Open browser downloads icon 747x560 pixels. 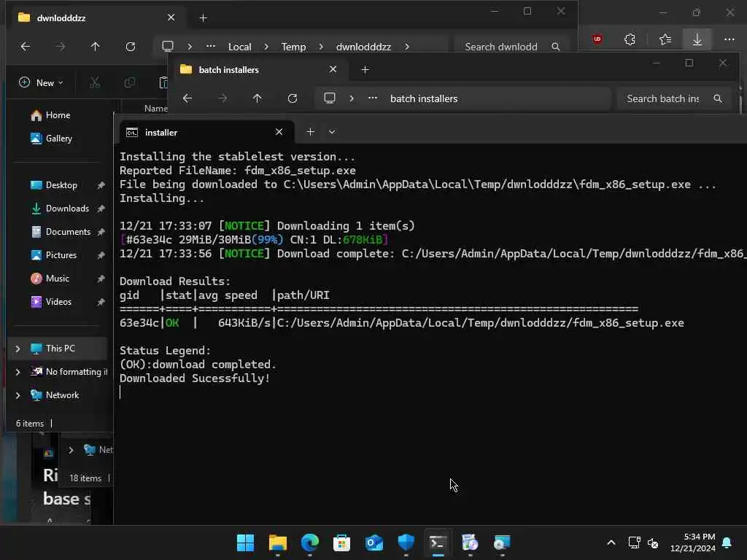coord(697,39)
